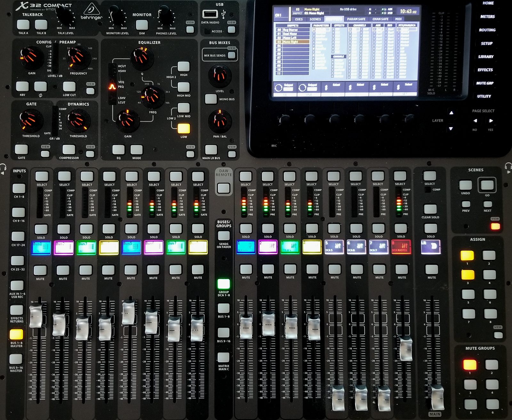
Task: Select the CH 9-16 input layer
Action: click(19, 212)
